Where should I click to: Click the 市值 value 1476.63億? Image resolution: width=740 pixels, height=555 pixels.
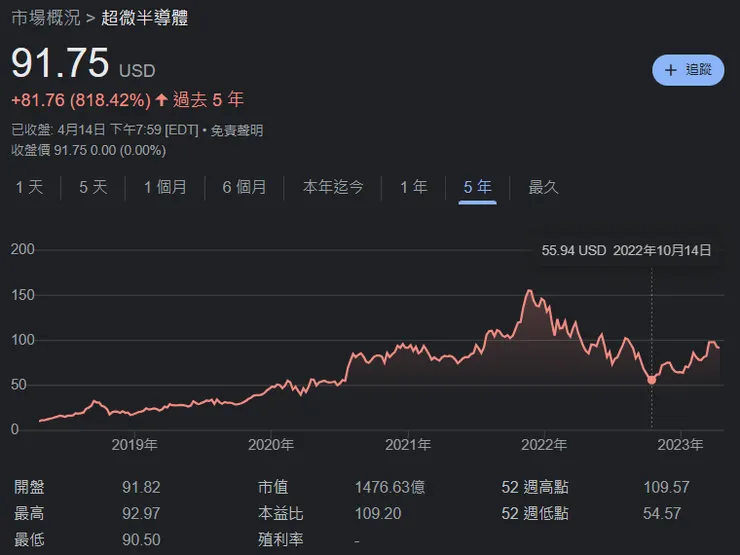[390, 487]
